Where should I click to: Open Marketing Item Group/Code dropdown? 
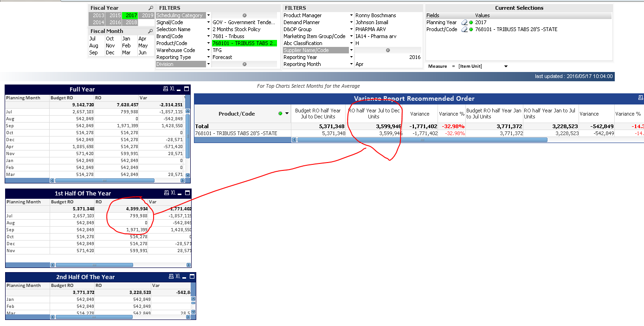click(351, 36)
